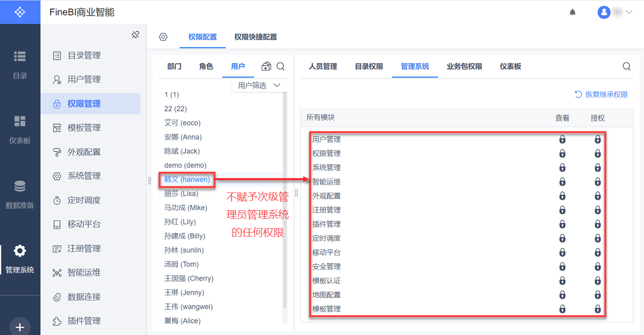
Task: Toggle 查看 lock for 定时调度 module
Action: [562, 239]
